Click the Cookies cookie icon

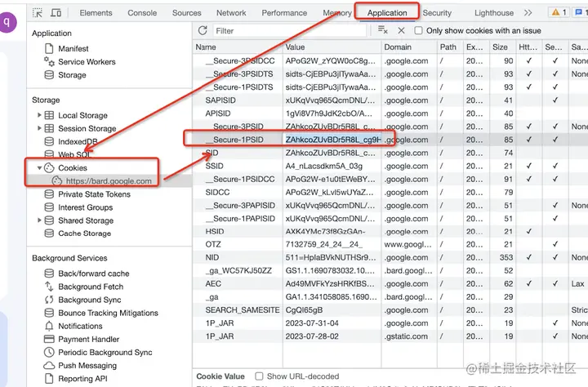pyautogui.click(x=49, y=167)
